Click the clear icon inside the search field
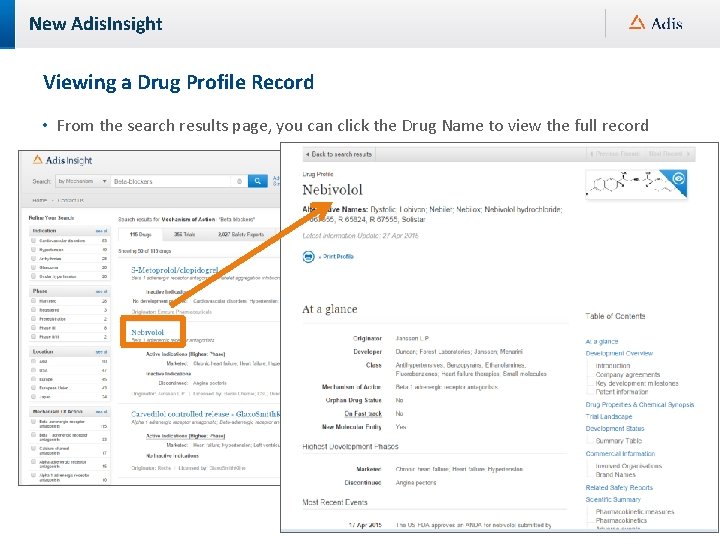Viewport: 720px width, 540px height. pyautogui.click(x=239, y=181)
